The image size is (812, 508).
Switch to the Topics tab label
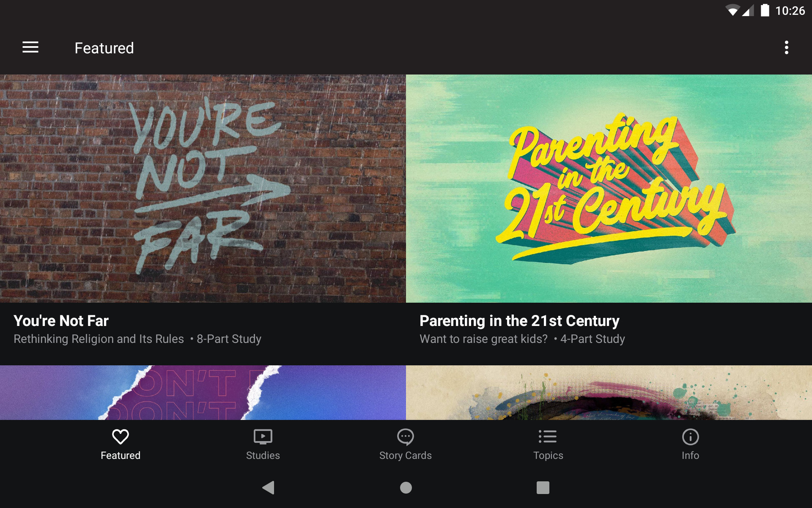point(548,456)
